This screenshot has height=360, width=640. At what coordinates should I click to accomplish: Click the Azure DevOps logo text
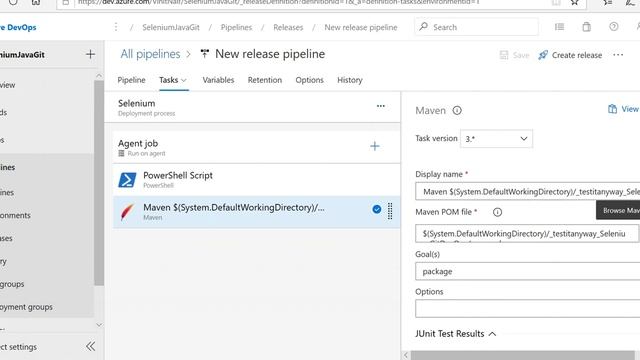pos(18,27)
